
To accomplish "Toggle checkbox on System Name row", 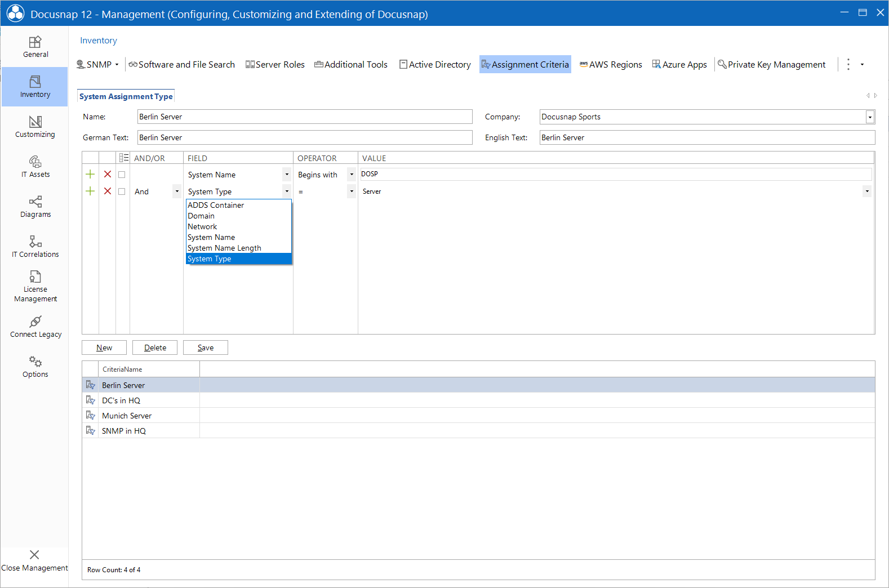I will pyautogui.click(x=122, y=175).
